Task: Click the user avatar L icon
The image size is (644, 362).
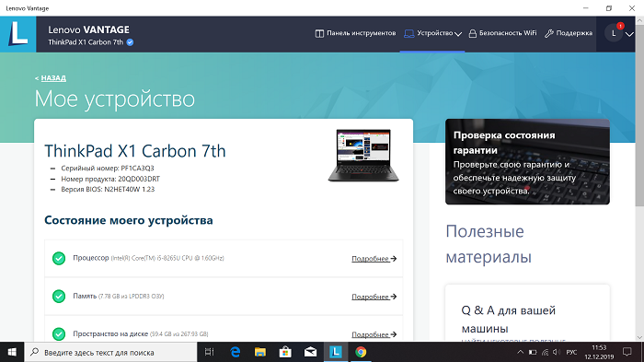Action: pyautogui.click(x=614, y=33)
